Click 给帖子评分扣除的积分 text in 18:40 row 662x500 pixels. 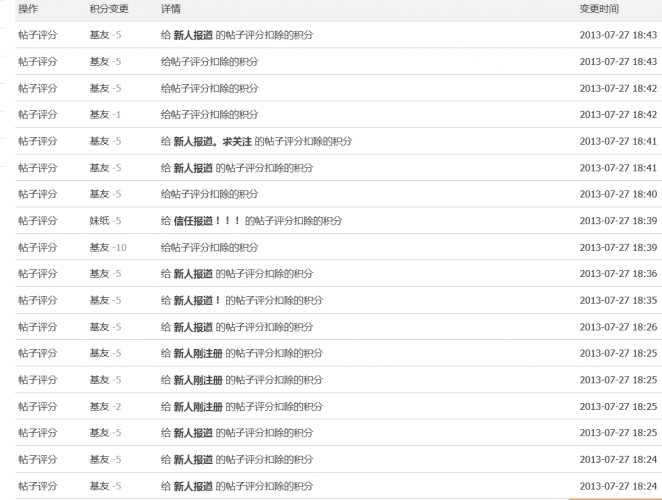[x=209, y=194]
